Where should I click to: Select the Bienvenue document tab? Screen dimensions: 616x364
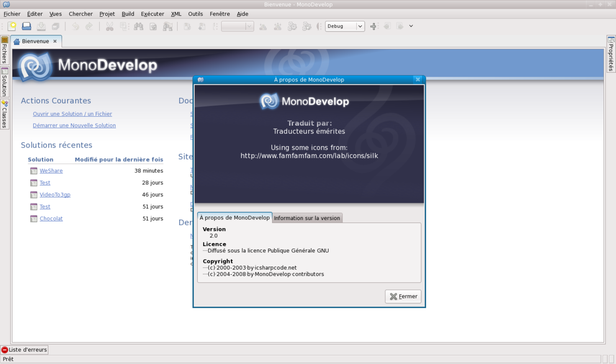point(35,41)
